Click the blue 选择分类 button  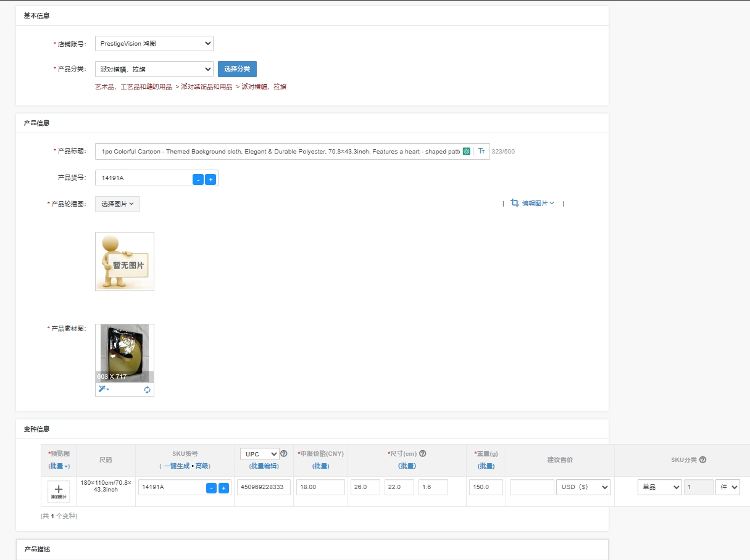[x=237, y=69]
